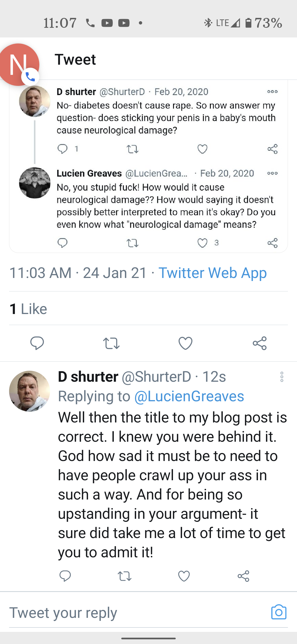Share the main tweet
The image size is (297, 644).
260,343
